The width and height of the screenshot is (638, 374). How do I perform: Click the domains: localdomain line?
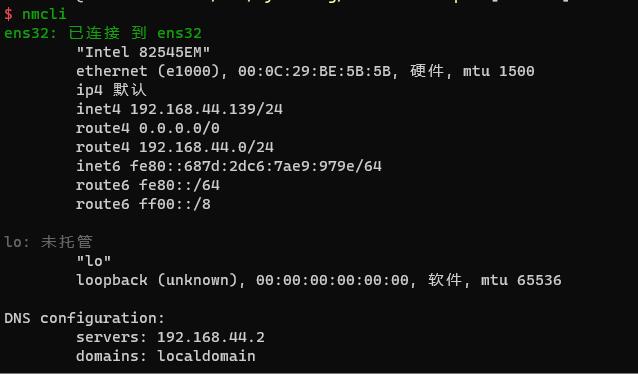(166, 356)
